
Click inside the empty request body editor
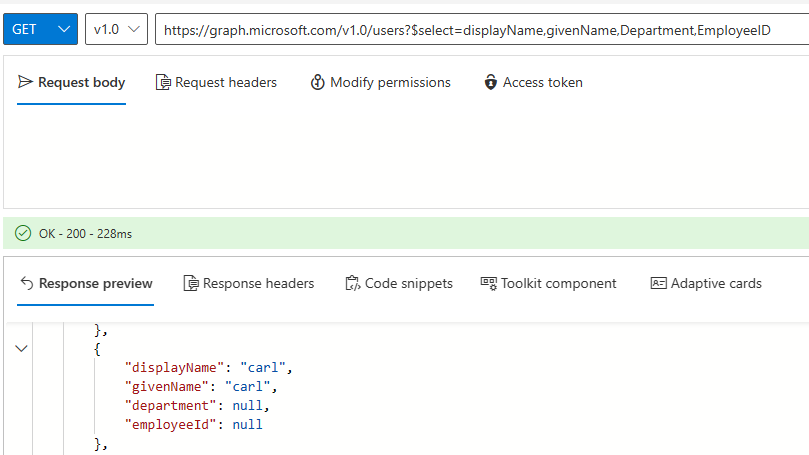click(x=406, y=156)
